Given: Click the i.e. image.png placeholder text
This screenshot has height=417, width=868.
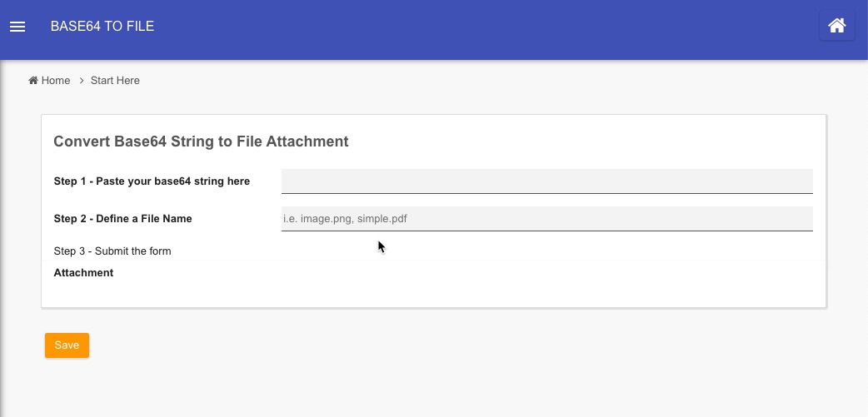Looking at the screenshot, I should (345, 219).
